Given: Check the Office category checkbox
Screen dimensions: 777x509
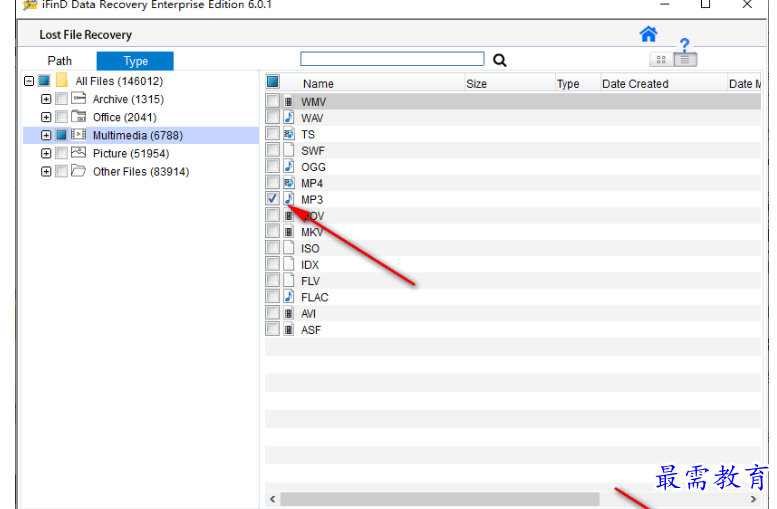Looking at the screenshot, I should (x=61, y=117).
